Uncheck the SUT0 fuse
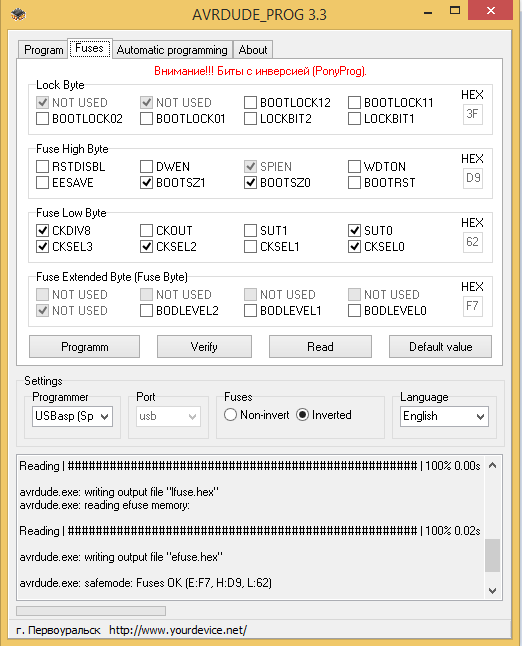522x646 pixels. (x=354, y=231)
